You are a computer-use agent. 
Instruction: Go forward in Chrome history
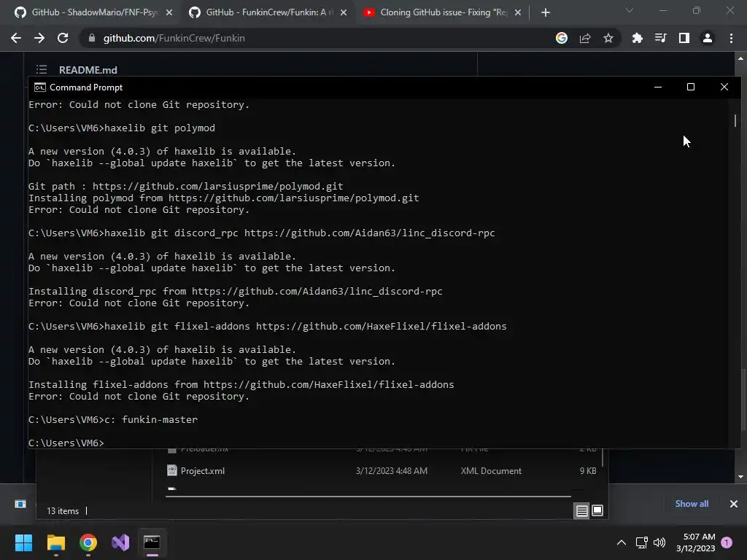[39, 38]
